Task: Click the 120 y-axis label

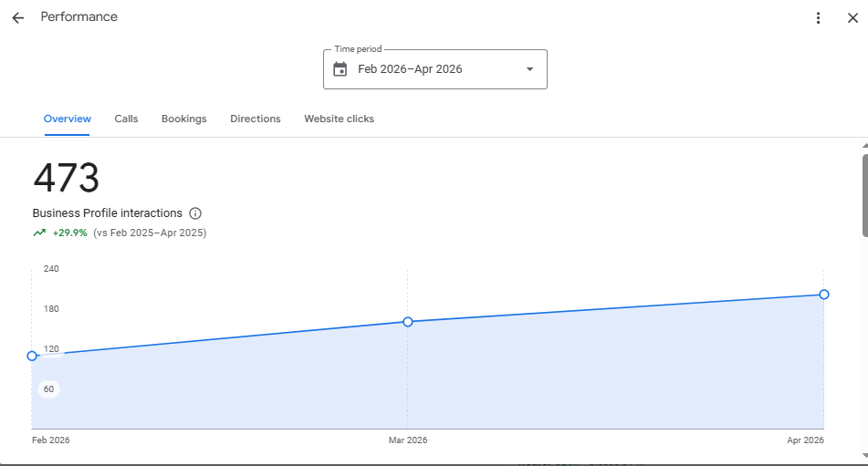Action: [x=51, y=348]
